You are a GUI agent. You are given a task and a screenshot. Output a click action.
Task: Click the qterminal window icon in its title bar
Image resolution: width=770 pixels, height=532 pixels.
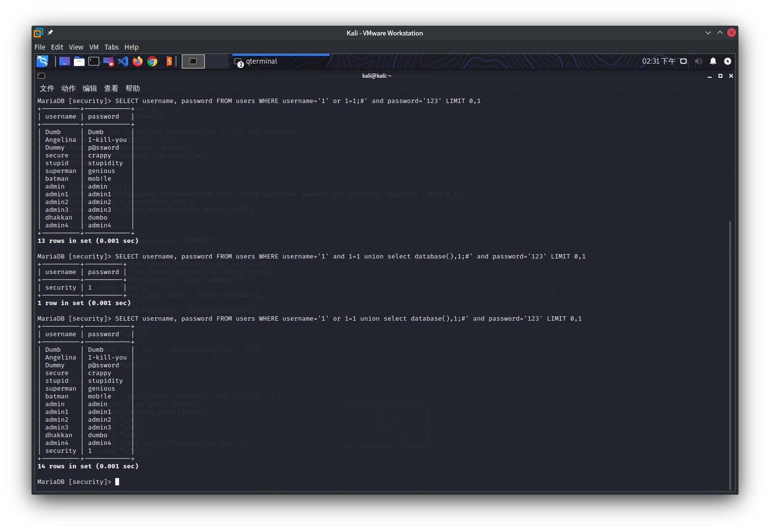click(41, 76)
